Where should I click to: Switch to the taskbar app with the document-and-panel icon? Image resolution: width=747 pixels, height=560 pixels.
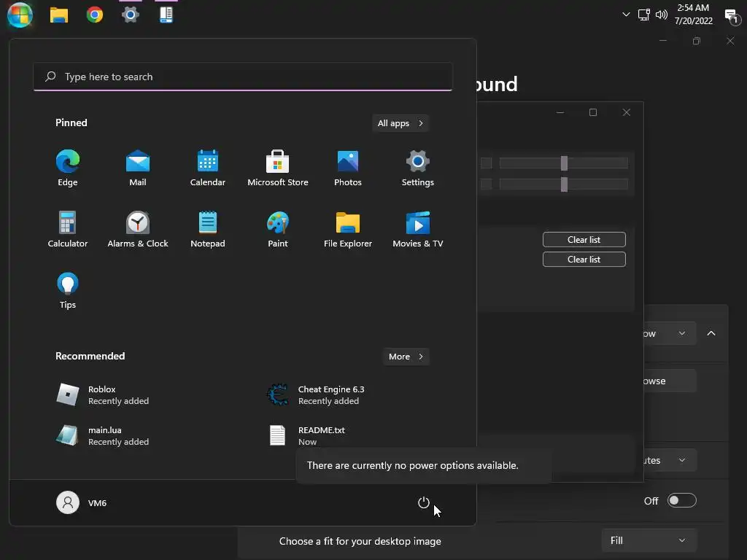click(x=166, y=15)
